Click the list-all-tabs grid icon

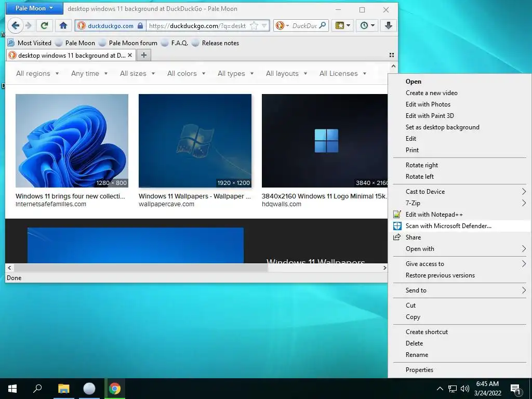(392, 55)
